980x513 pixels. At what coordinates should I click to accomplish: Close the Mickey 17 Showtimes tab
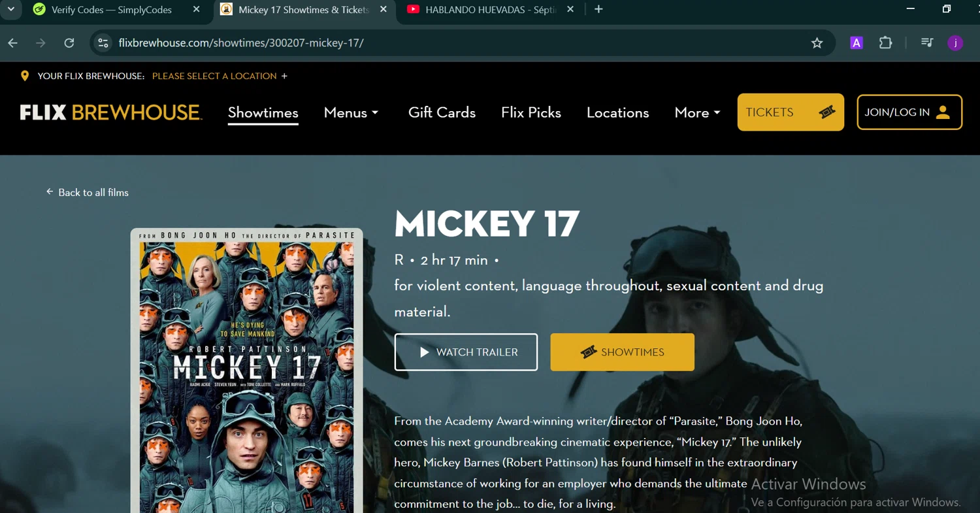point(384,10)
